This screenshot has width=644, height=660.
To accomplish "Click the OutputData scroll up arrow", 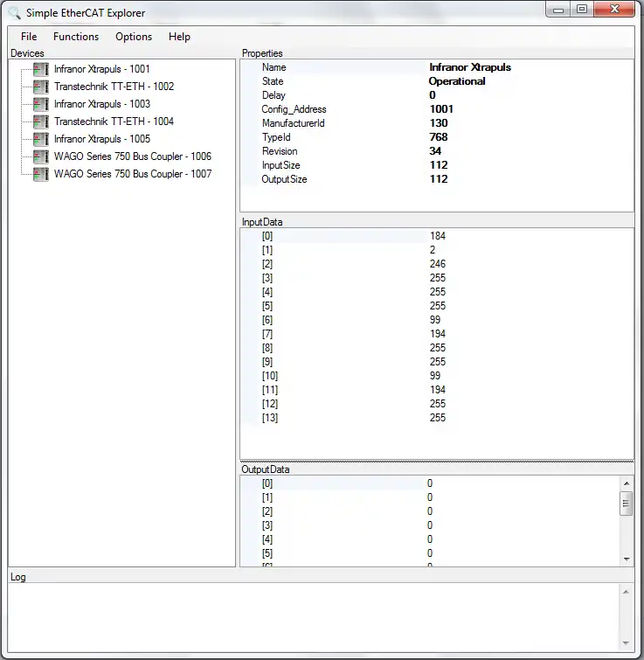I will 627,483.
